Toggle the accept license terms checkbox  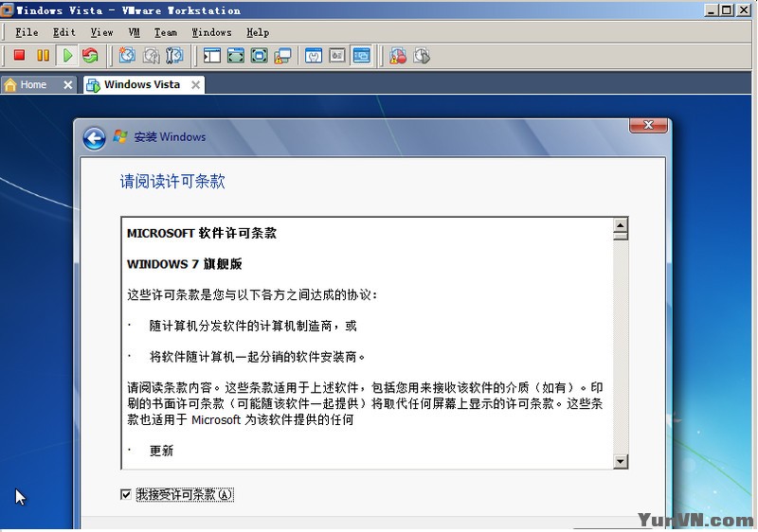tap(126, 494)
